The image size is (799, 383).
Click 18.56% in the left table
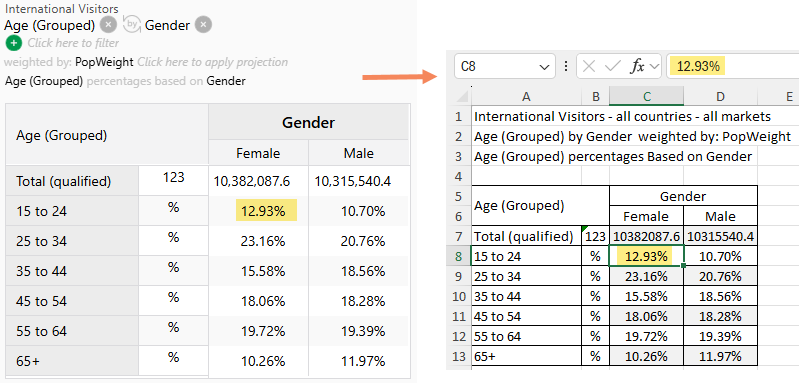coord(363,271)
